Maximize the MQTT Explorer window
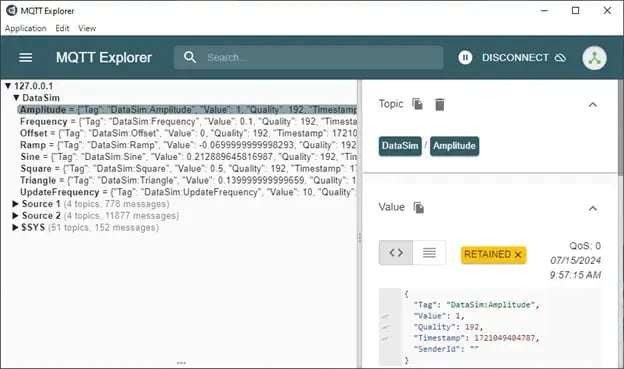The image size is (624, 369). coord(575,10)
